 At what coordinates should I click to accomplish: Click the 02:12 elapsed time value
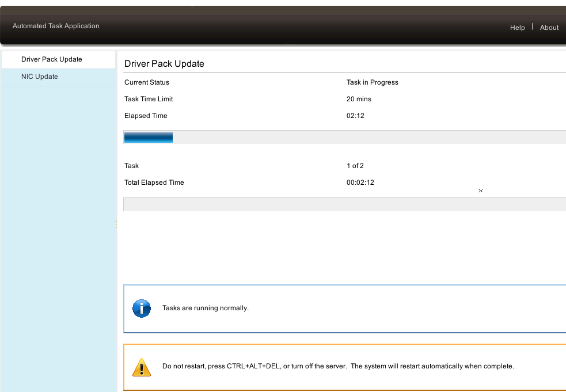pyautogui.click(x=355, y=116)
